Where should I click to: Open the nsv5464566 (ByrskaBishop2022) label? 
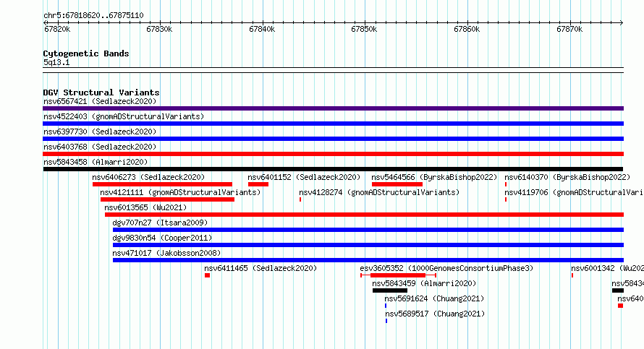(x=435, y=177)
